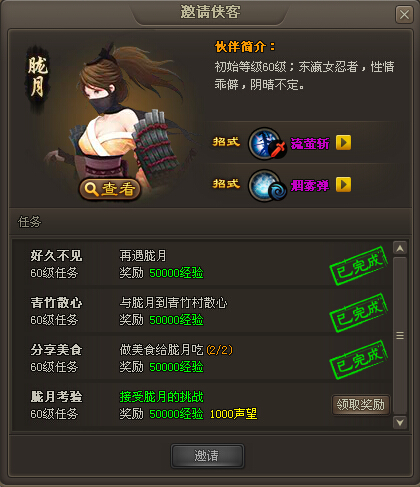This screenshot has height=487, width=420.
Task: Select the 分享美食 task row
Action: click(x=203, y=358)
